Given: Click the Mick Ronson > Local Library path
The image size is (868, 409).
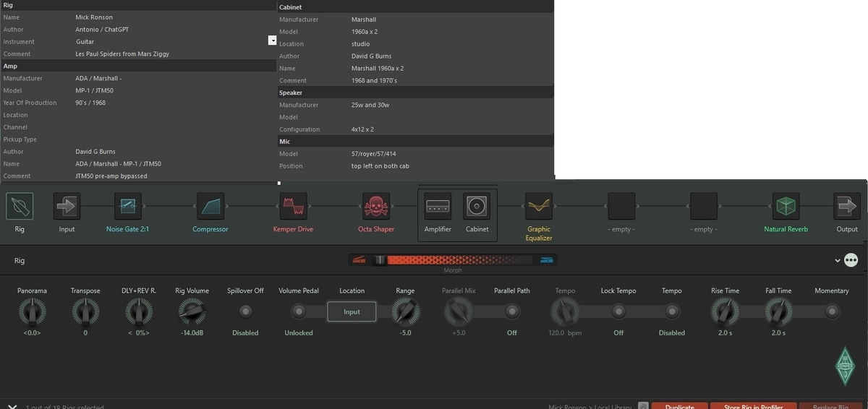Looking at the screenshot, I should click(x=590, y=407).
